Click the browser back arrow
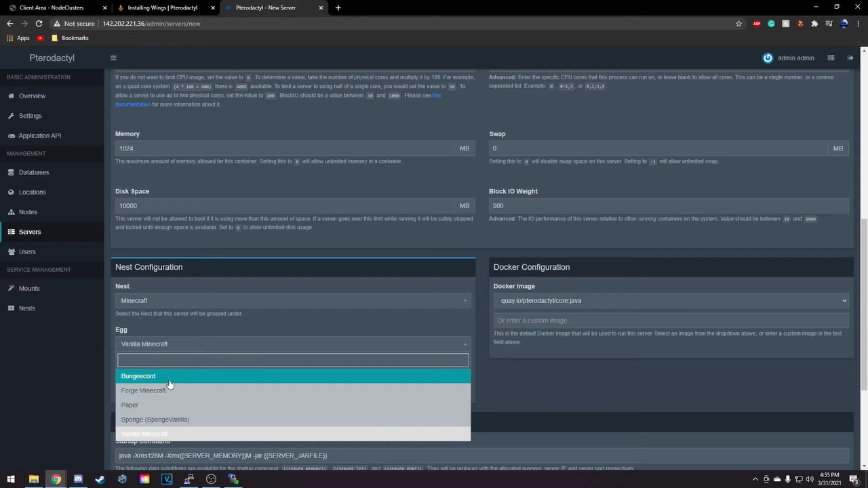This screenshot has width=868, height=488. pyautogui.click(x=9, y=24)
